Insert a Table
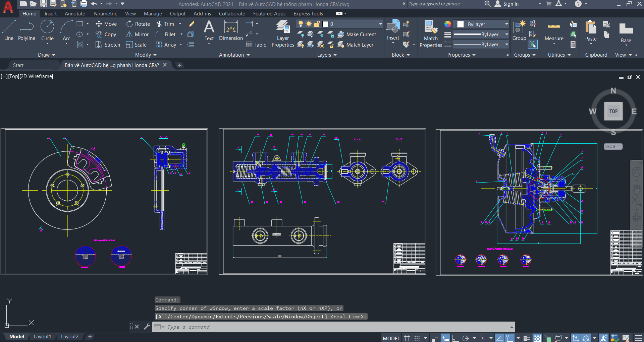 [x=256, y=45]
